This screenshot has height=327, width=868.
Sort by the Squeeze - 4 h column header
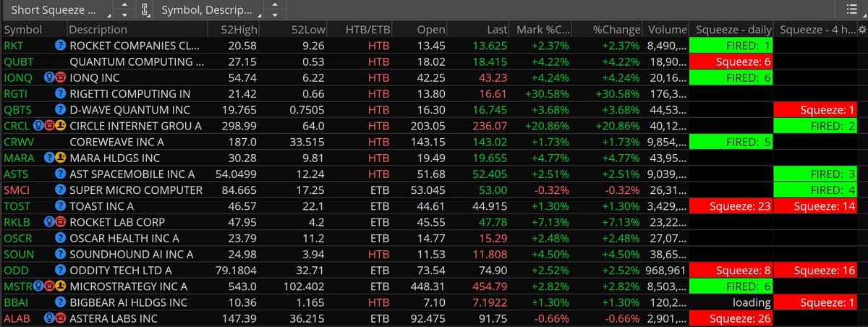(x=815, y=30)
